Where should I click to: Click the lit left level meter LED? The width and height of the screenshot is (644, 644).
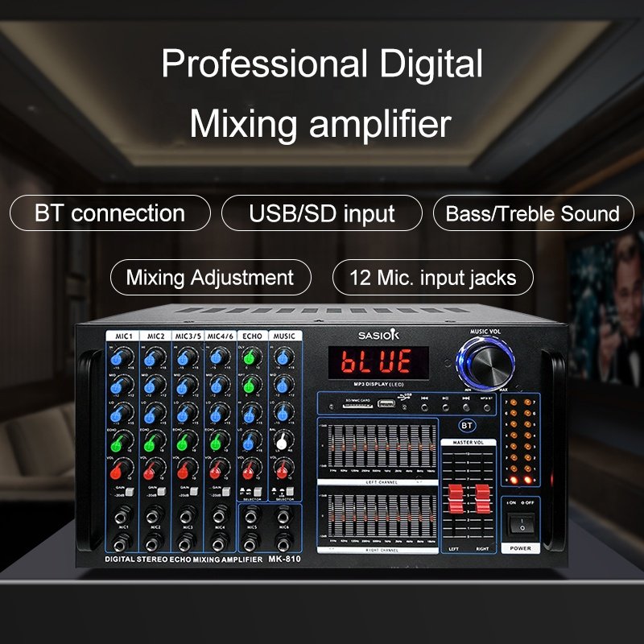click(514, 480)
